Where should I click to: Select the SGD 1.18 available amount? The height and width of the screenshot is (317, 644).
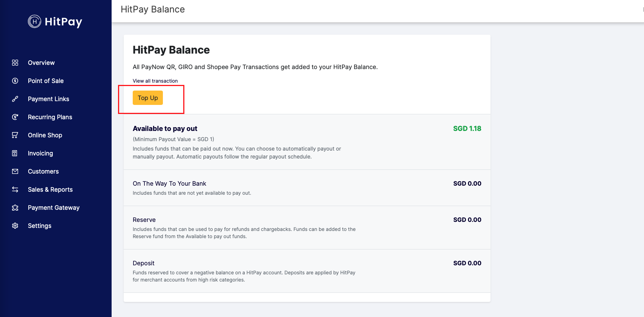pos(467,128)
